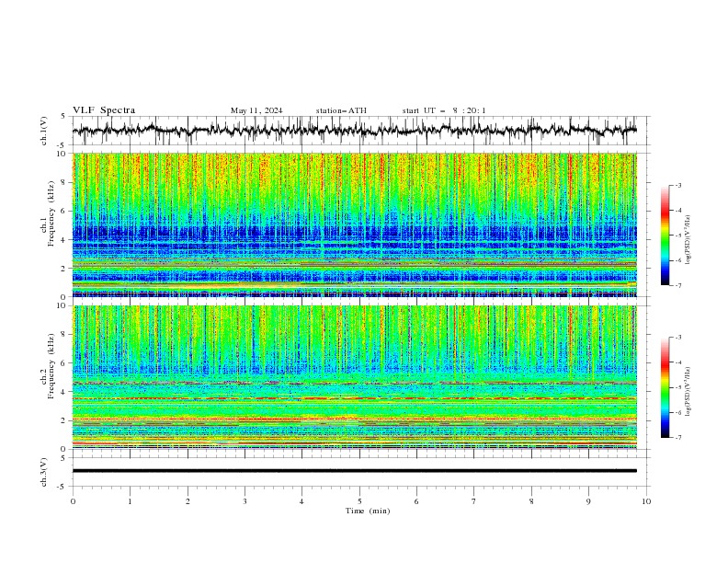Viewport: 728px width, 563px height.
Task: Click the log(PSD) label of the ch.1 colorbar
Action: click(688, 240)
